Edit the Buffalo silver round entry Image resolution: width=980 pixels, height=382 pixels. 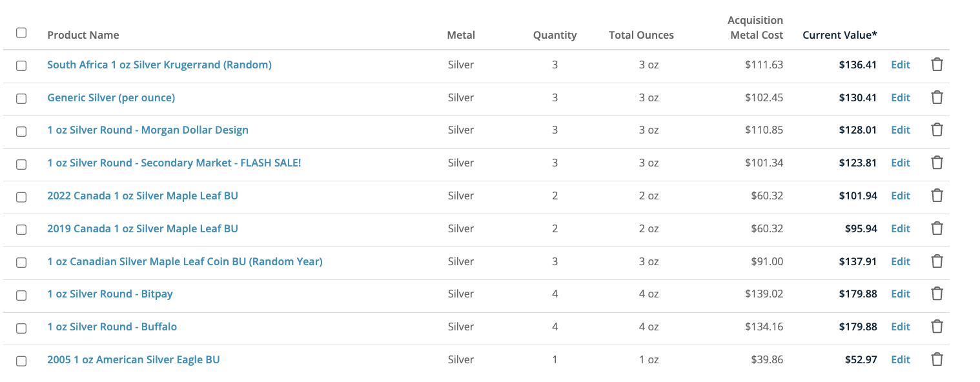(x=901, y=327)
